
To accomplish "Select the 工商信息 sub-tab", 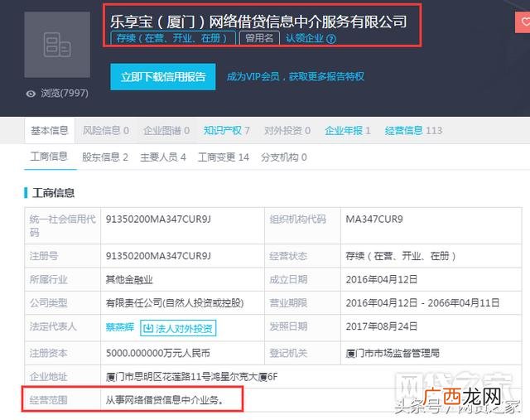I will (49, 157).
